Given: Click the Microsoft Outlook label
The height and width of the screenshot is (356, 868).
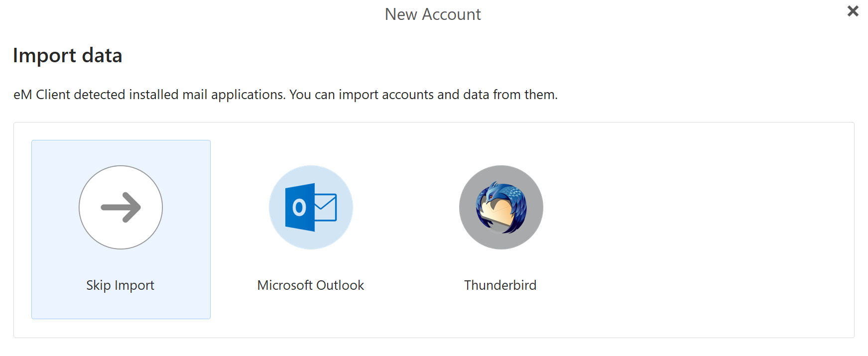Looking at the screenshot, I should pyautogui.click(x=311, y=285).
